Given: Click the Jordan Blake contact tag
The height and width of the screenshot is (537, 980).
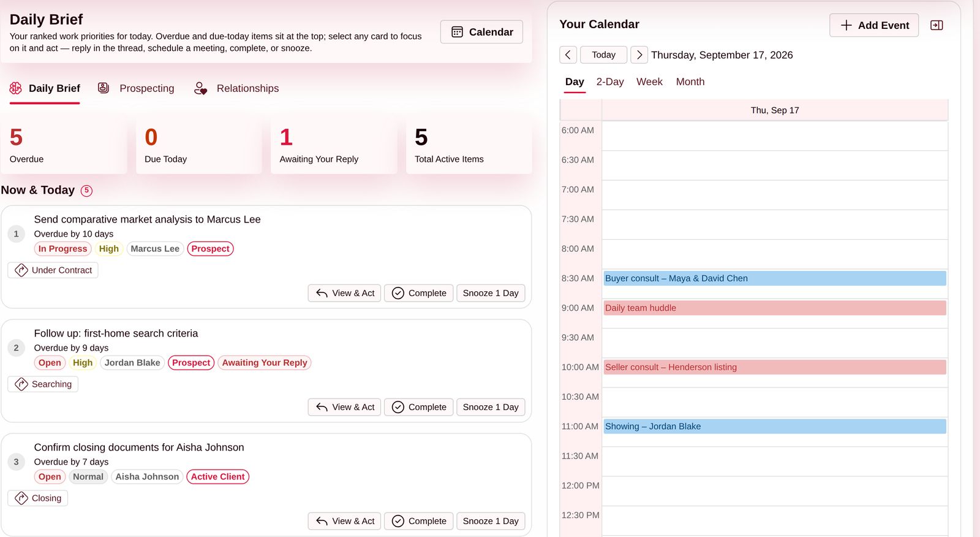Looking at the screenshot, I should (132, 363).
